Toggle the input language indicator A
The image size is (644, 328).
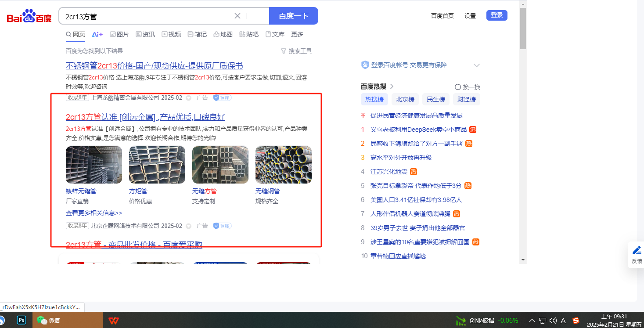(563, 321)
